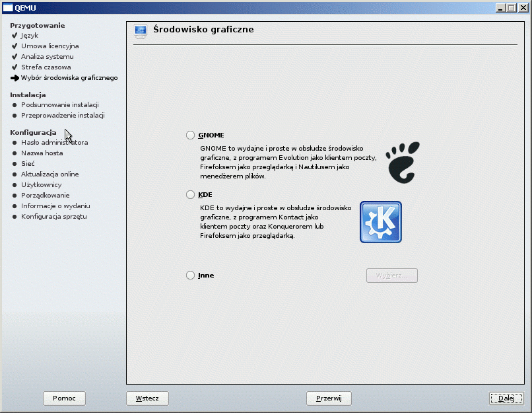Click the Wybierz... button
Screen dimensions: 532x413
pos(391,276)
